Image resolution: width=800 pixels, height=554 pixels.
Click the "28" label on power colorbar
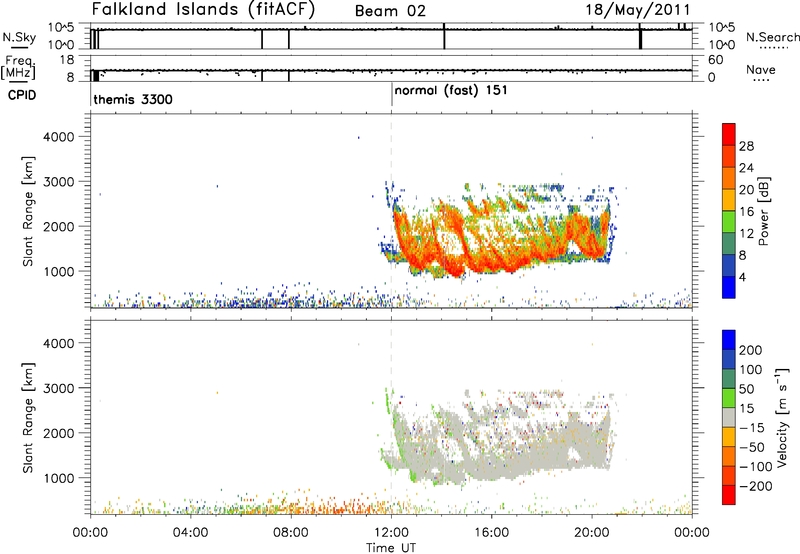coord(746,146)
